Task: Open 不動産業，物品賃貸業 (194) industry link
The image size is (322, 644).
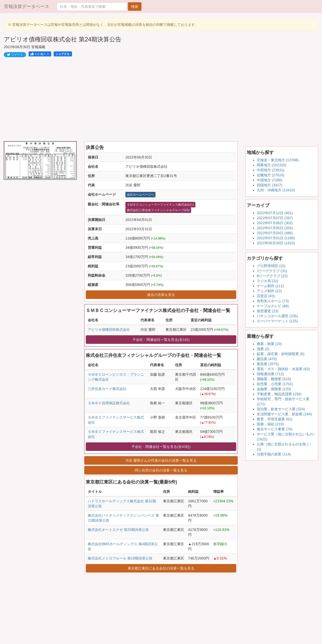Action: pyautogui.click(x=279, y=394)
